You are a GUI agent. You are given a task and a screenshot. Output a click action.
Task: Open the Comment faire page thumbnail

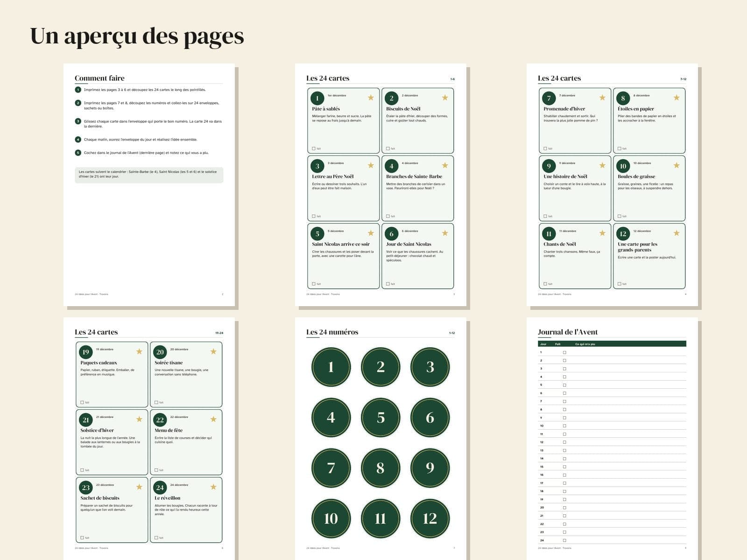(x=149, y=185)
